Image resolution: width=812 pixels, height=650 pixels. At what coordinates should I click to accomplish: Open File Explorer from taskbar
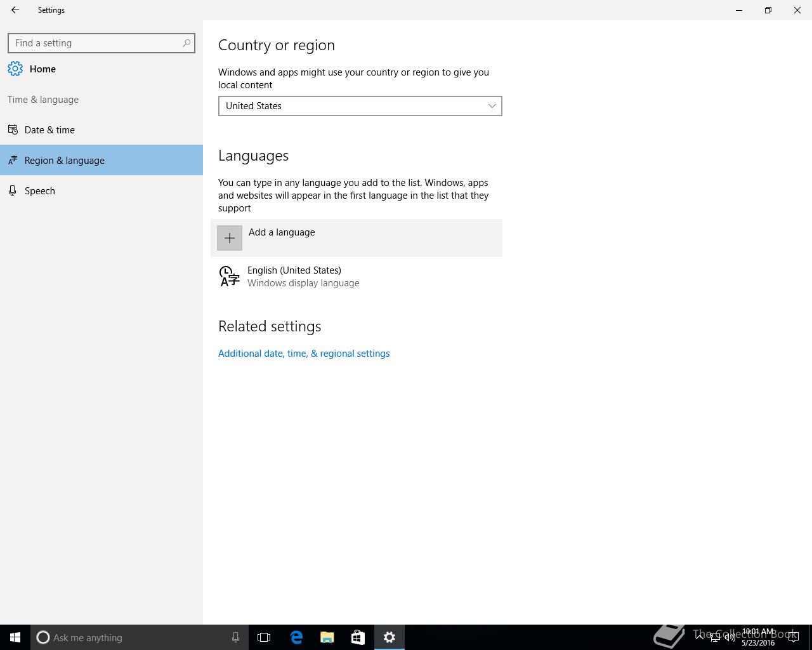coord(327,637)
